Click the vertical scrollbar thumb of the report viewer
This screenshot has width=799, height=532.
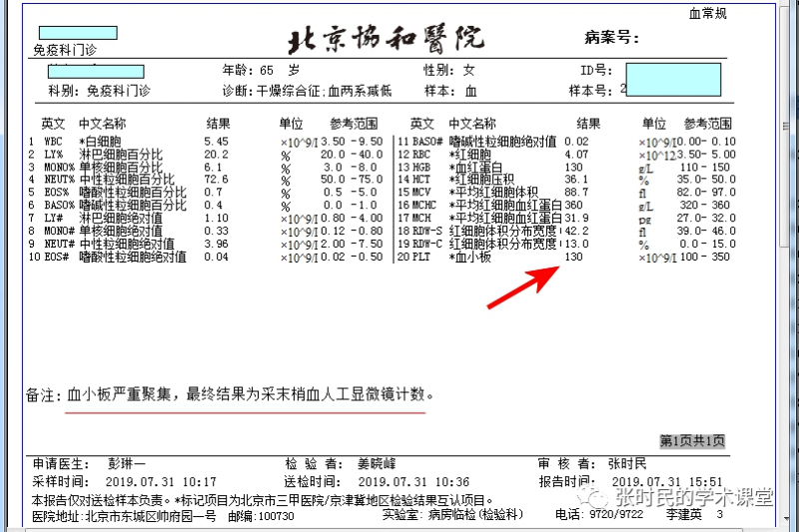pyautogui.click(x=785, y=126)
